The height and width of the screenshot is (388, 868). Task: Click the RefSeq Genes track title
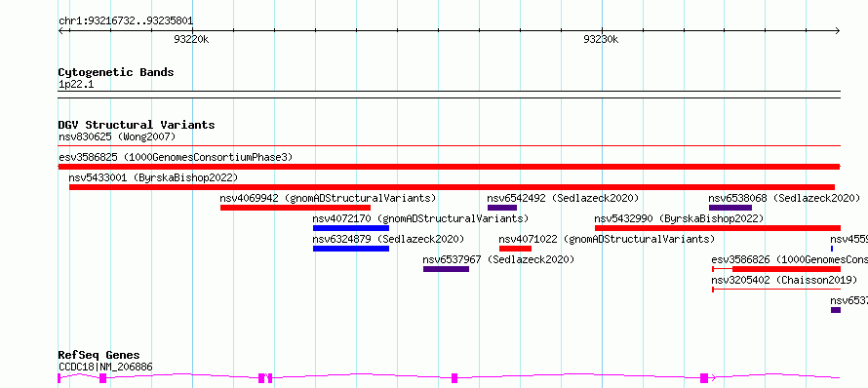coord(99,356)
